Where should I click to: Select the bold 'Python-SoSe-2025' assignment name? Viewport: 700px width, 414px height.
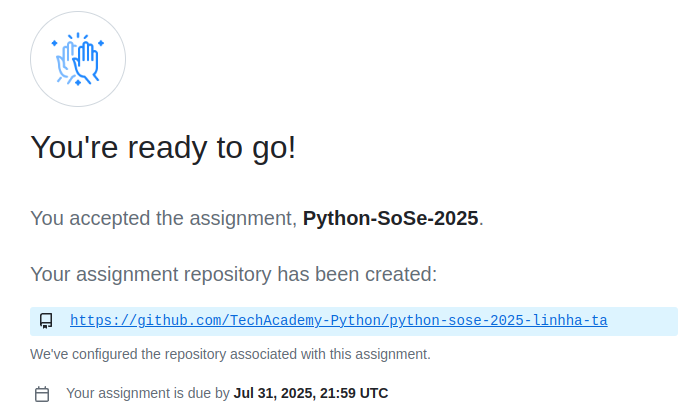(x=391, y=218)
